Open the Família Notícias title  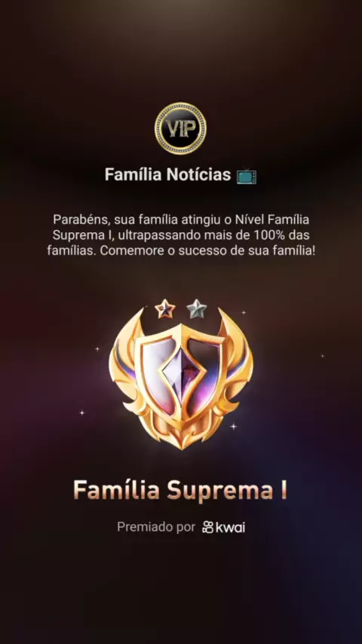coord(167,174)
